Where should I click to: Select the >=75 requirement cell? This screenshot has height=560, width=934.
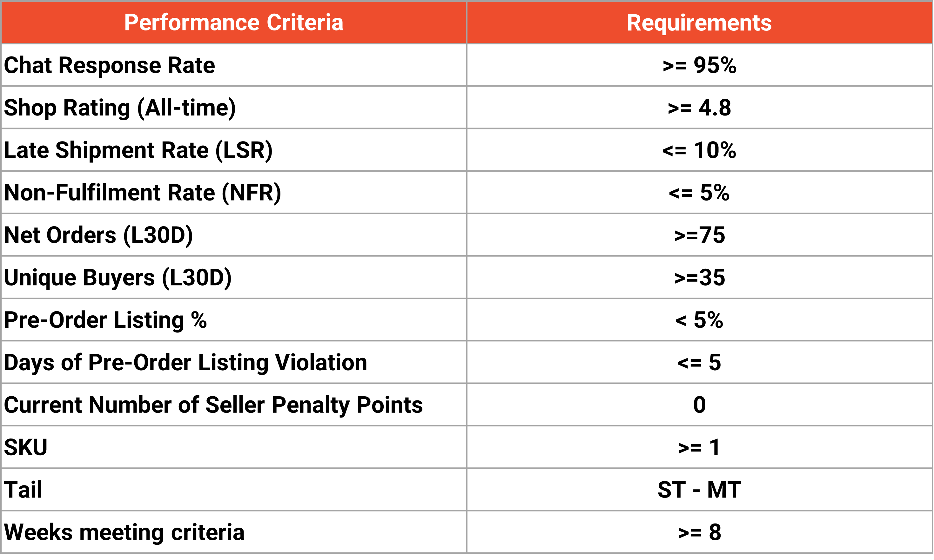[x=699, y=235]
